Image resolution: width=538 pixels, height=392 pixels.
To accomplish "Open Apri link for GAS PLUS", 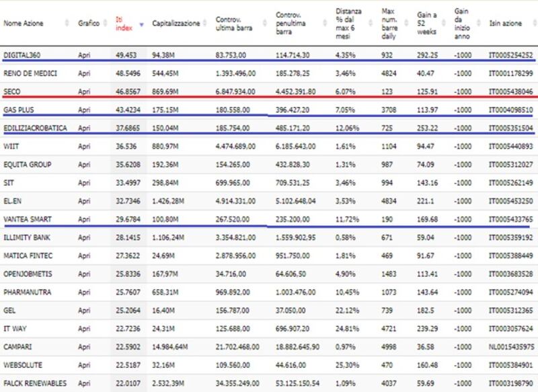I will coord(84,110).
